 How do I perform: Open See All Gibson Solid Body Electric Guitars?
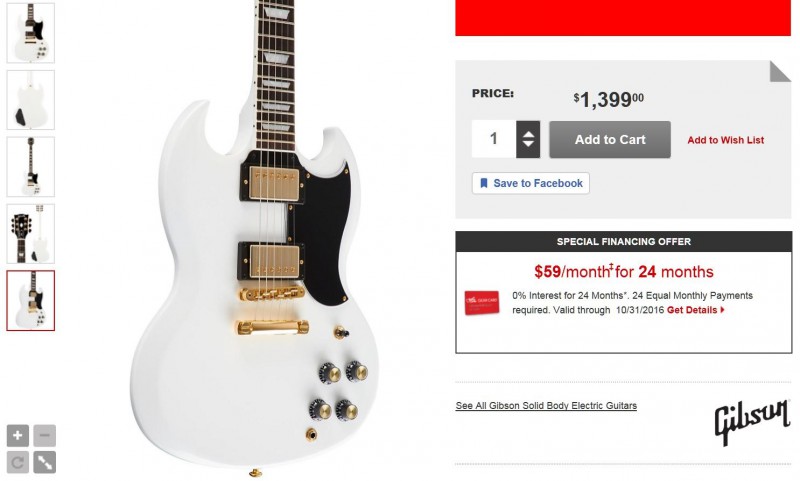(546, 406)
